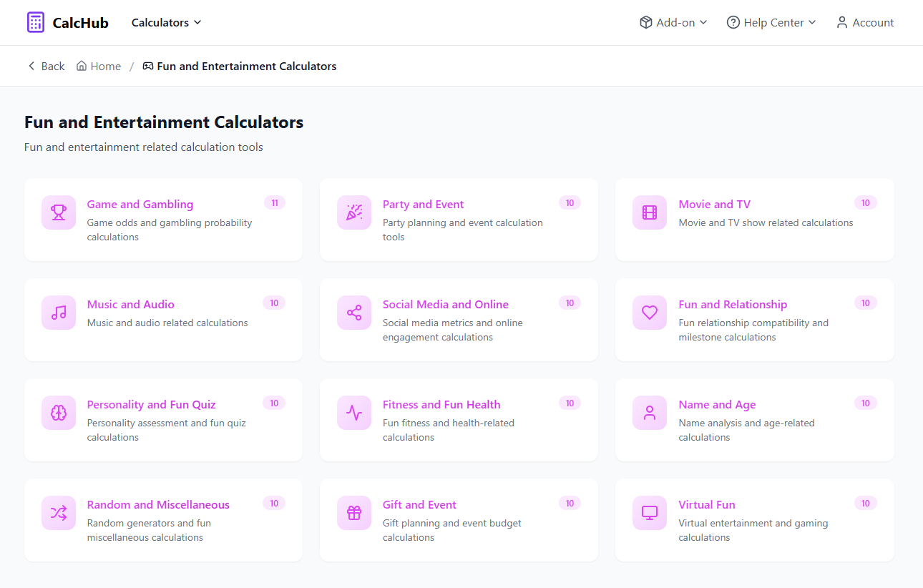Open Fitness and Fun Health calculators
The width and height of the screenshot is (923, 588).
pyautogui.click(x=441, y=404)
